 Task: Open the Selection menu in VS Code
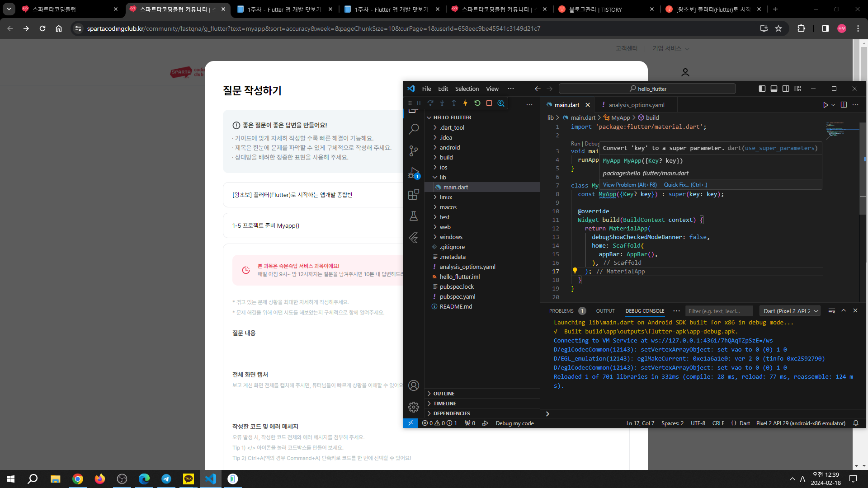tap(467, 89)
